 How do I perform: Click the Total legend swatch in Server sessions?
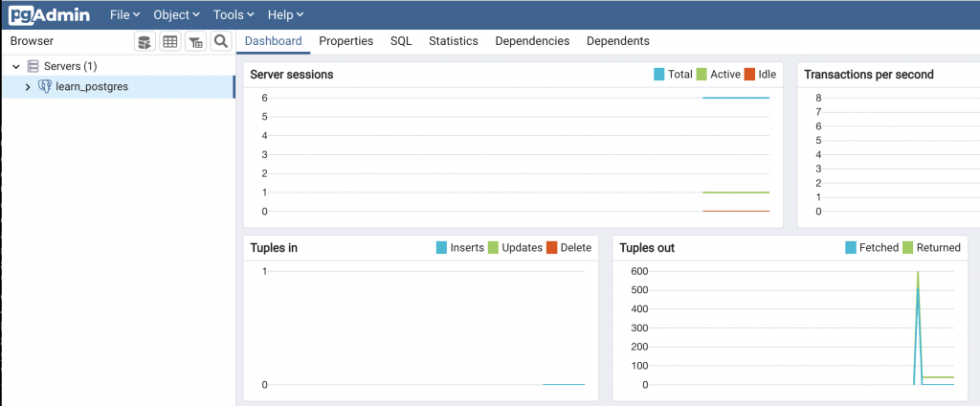659,75
